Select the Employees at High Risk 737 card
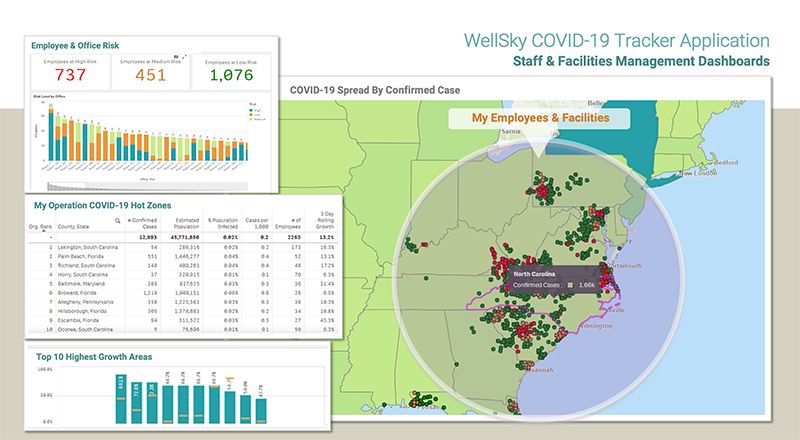Viewport: 800px width, 440px height. (x=70, y=71)
